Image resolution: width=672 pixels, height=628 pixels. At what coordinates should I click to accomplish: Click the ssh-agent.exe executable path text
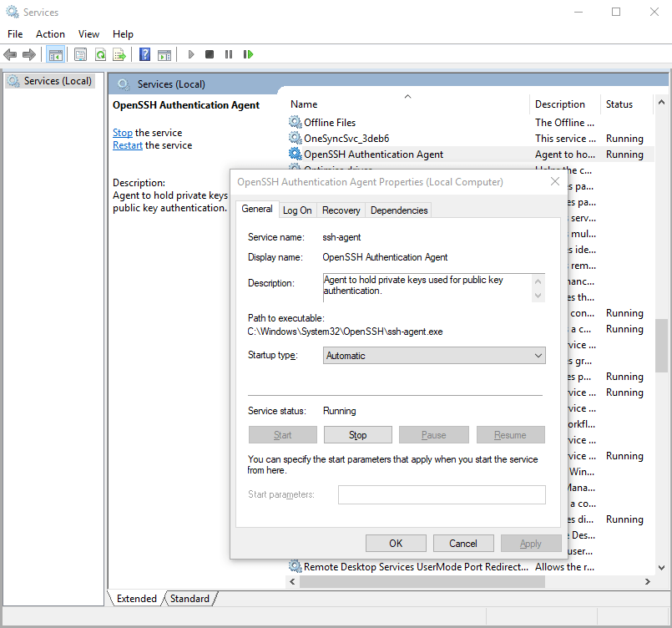tap(345, 332)
